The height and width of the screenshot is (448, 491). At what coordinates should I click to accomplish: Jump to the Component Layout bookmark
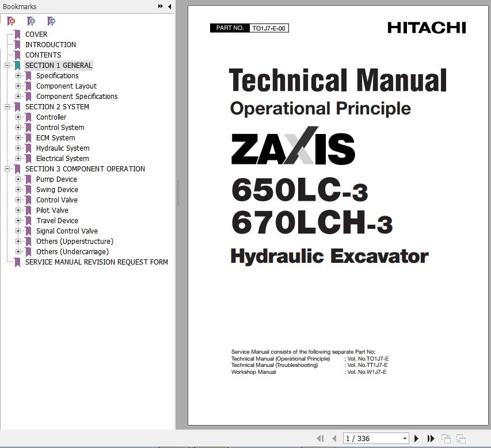[x=66, y=86]
